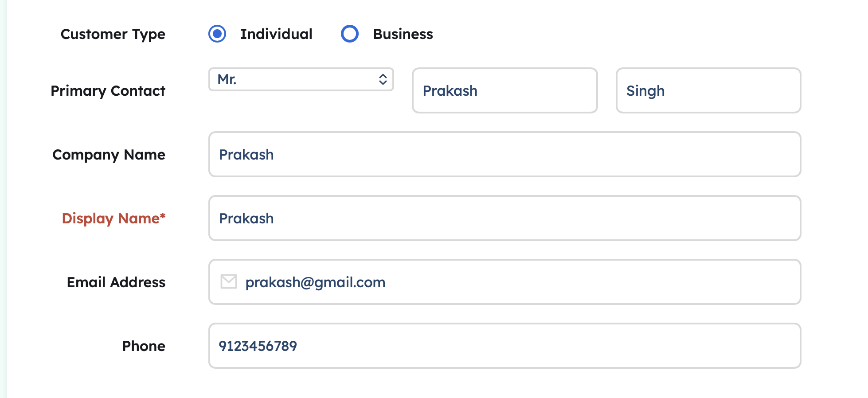Select the Business radio button
868x398 pixels.
pos(349,34)
